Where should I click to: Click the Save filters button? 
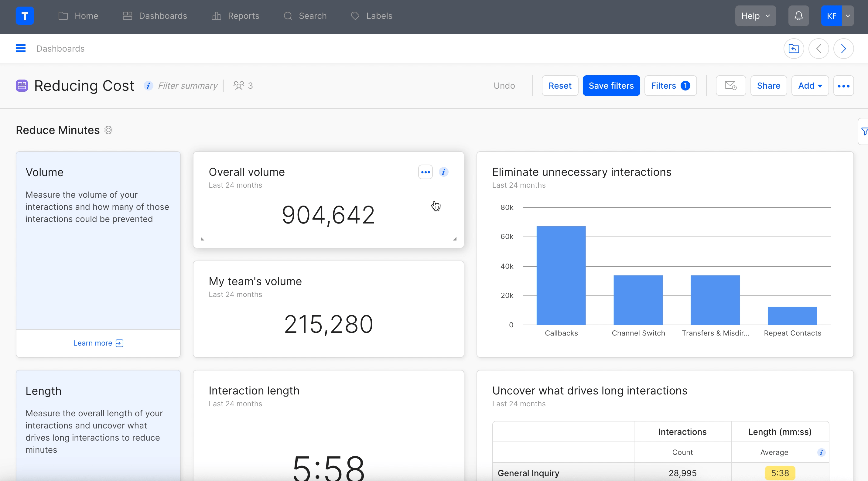click(611, 86)
